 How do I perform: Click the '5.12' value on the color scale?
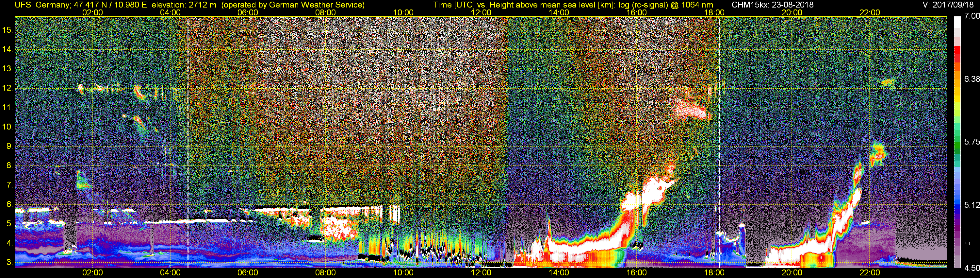point(972,205)
